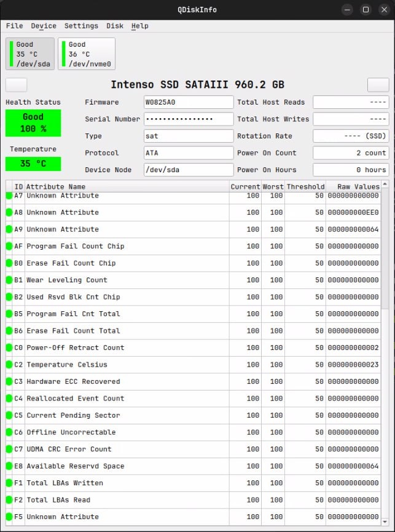Click green status dot for Total LBAs Written
Image resolution: width=395 pixels, height=532 pixels.
click(9, 483)
